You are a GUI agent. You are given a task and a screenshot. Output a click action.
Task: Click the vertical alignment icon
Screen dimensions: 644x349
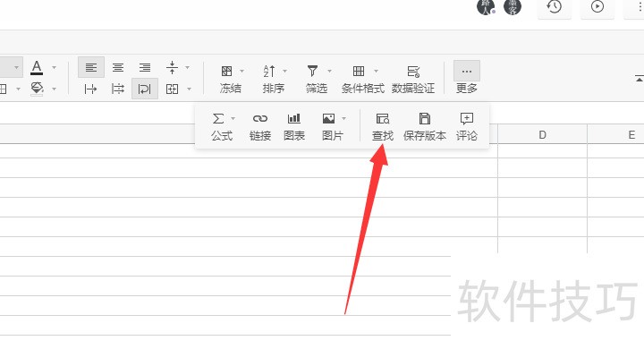click(172, 67)
